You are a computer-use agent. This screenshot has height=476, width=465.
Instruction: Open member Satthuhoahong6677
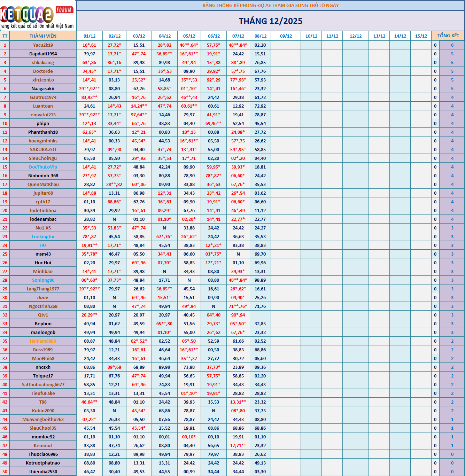(x=43, y=384)
